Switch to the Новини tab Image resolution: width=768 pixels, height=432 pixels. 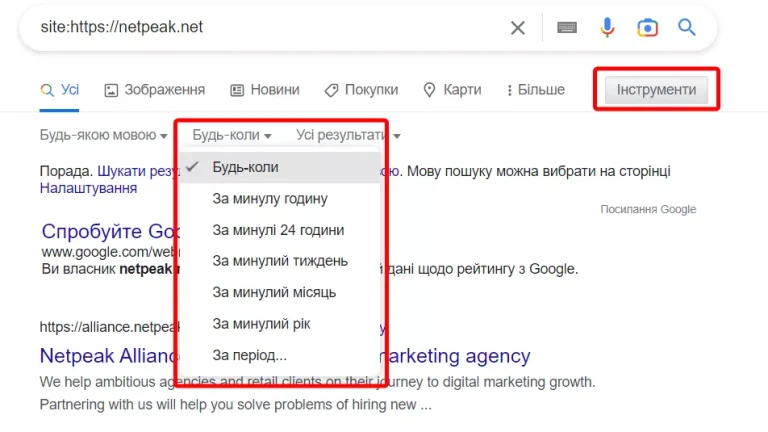pyautogui.click(x=265, y=90)
